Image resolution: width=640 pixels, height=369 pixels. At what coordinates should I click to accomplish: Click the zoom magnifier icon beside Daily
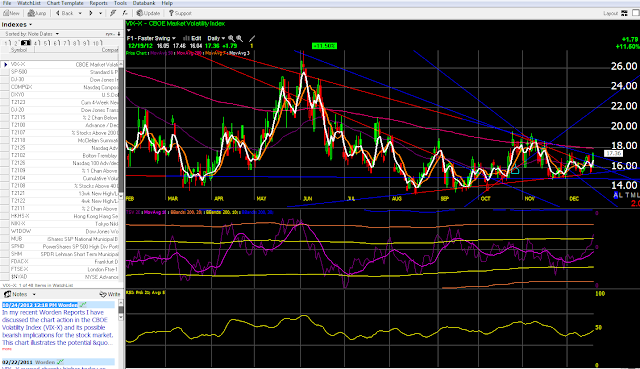[x=231, y=38]
